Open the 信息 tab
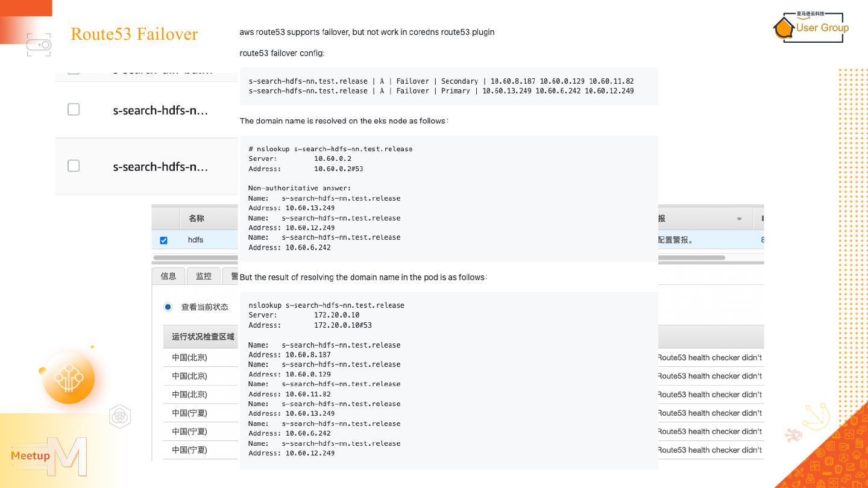The height and width of the screenshot is (488, 868). (x=168, y=276)
